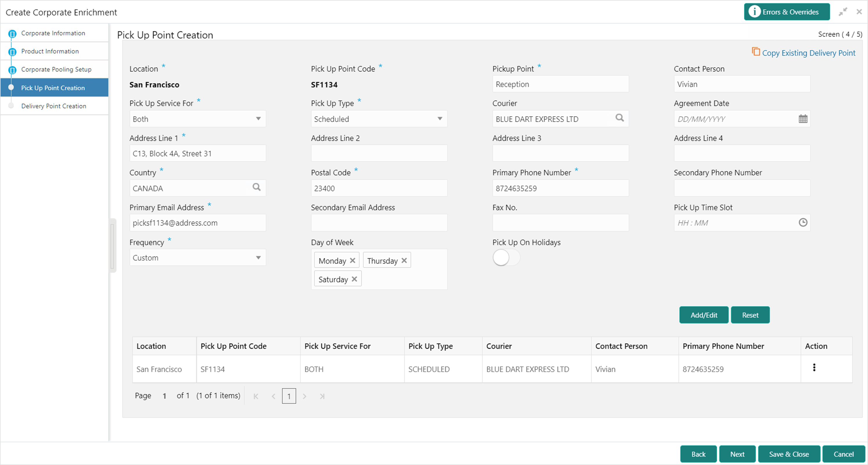Expand the Pick Up Type dropdown
The image size is (868, 465).
pyautogui.click(x=379, y=119)
